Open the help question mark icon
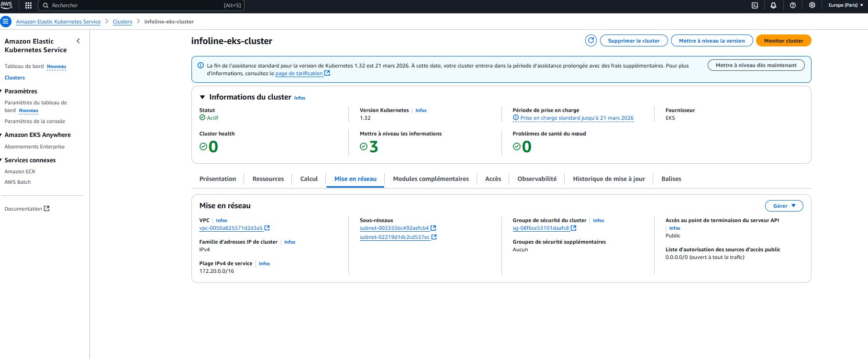The height and width of the screenshot is (359, 868). pyautogui.click(x=793, y=6)
